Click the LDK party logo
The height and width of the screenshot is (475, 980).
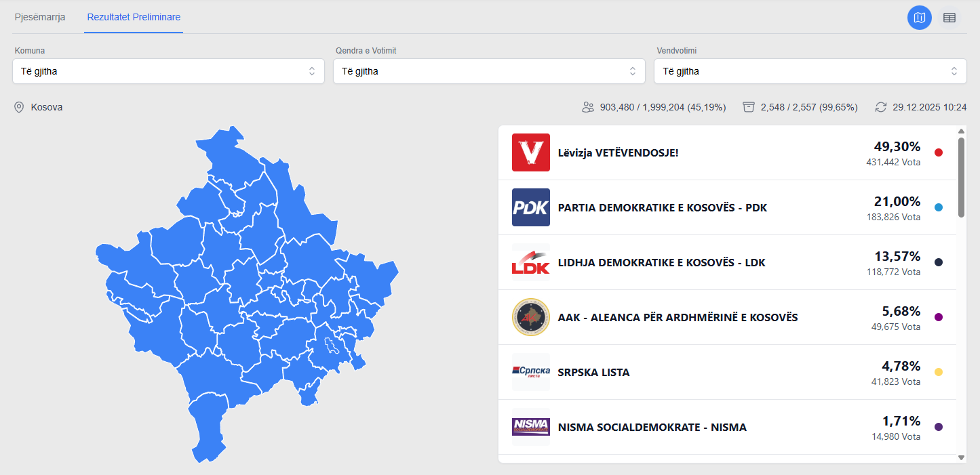[531, 262]
